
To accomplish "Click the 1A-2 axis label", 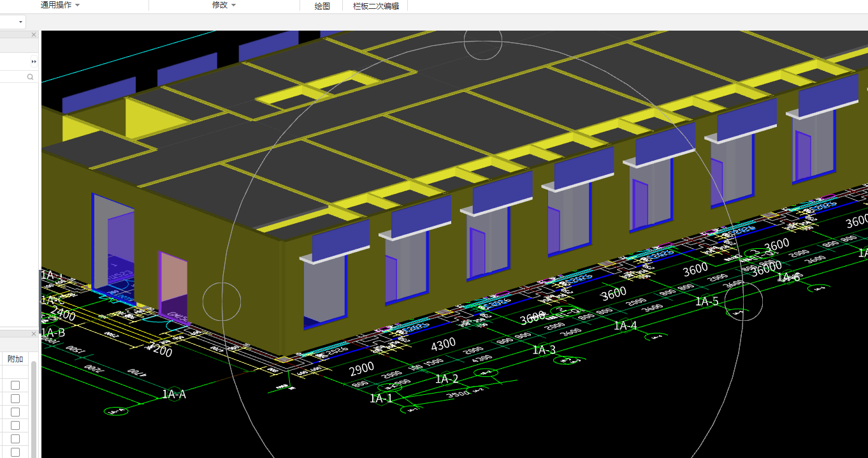I will [447, 379].
